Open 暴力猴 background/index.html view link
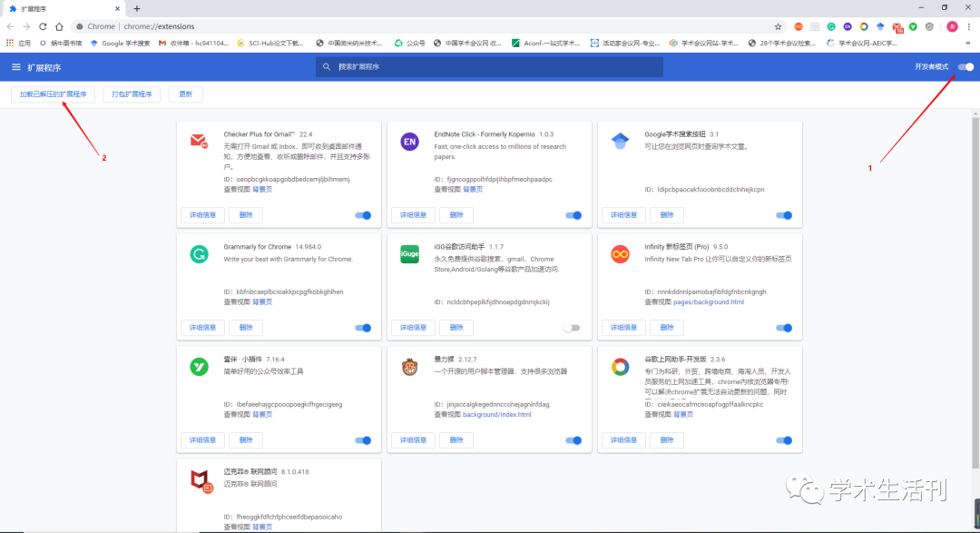 click(497, 415)
